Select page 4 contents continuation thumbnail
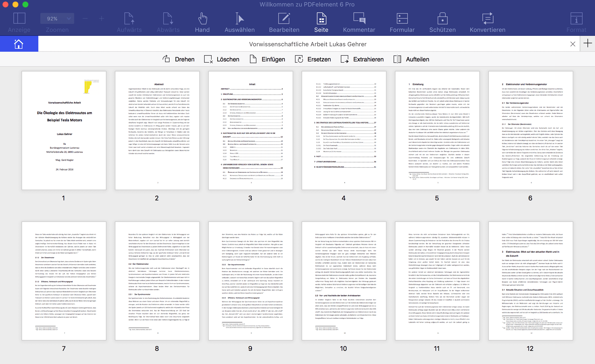Image resolution: width=595 pixels, height=364 pixels. (x=344, y=131)
